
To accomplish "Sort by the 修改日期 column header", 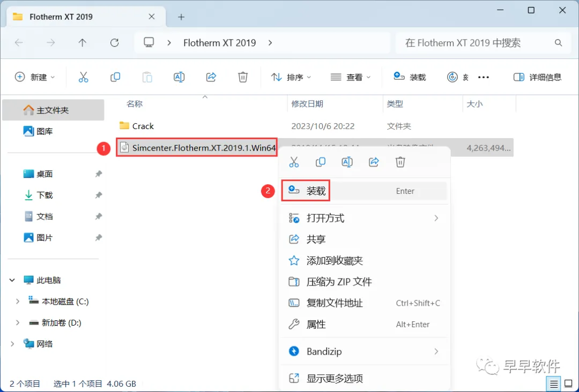I will pos(335,104).
